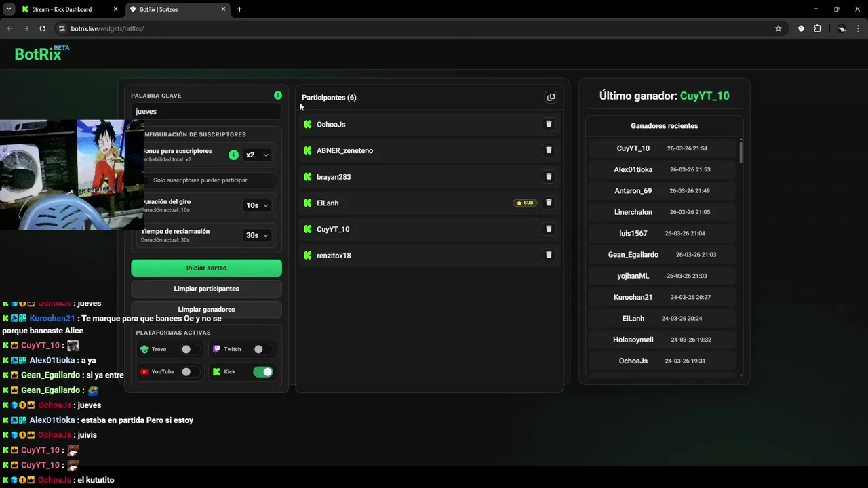Click Limpiar participantes button
This screenshot has width=868, height=488.
tap(206, 289)
